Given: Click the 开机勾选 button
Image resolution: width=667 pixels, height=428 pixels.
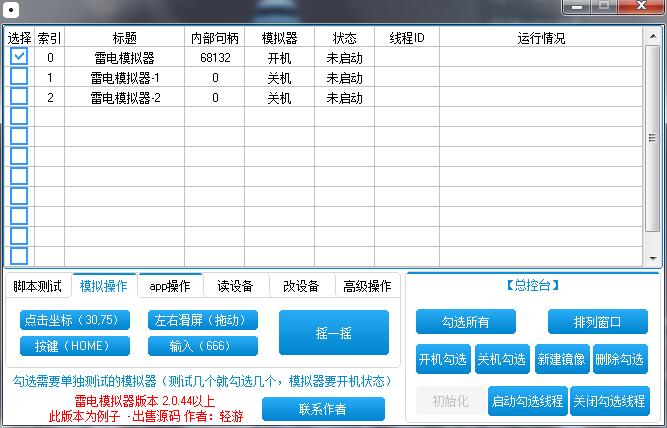Looking at the screenshot, I should pyautogui.click(x=443, y=359).
